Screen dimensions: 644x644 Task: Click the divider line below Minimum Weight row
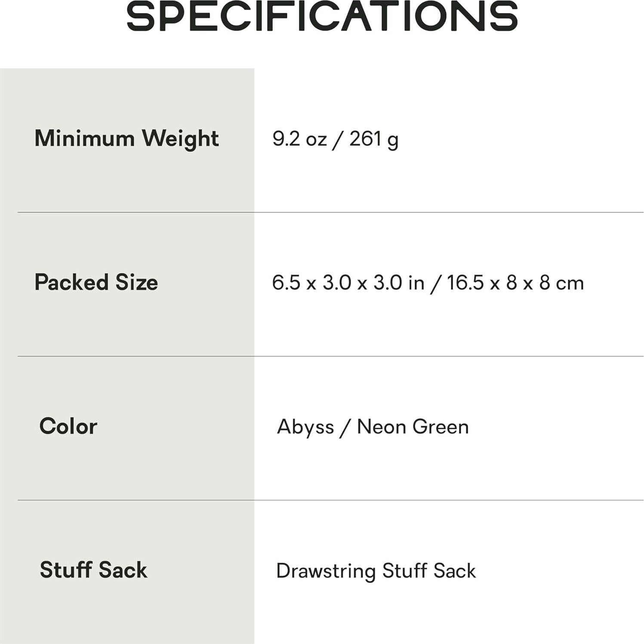(330, 212)
